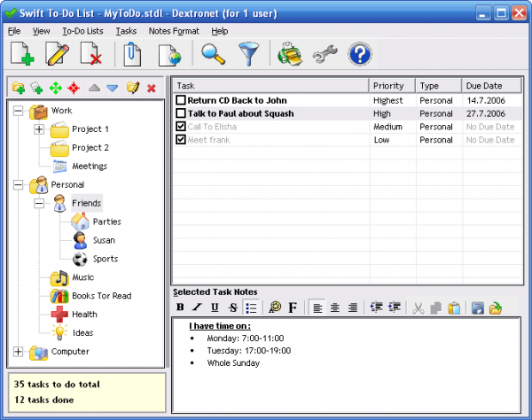Click the funnel filter icon

[247, 55]
